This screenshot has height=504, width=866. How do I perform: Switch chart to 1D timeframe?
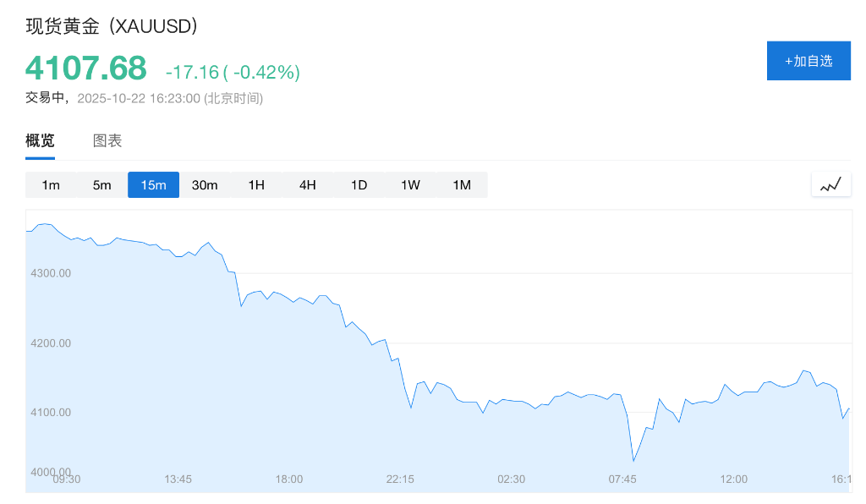[x=359, y=184]
